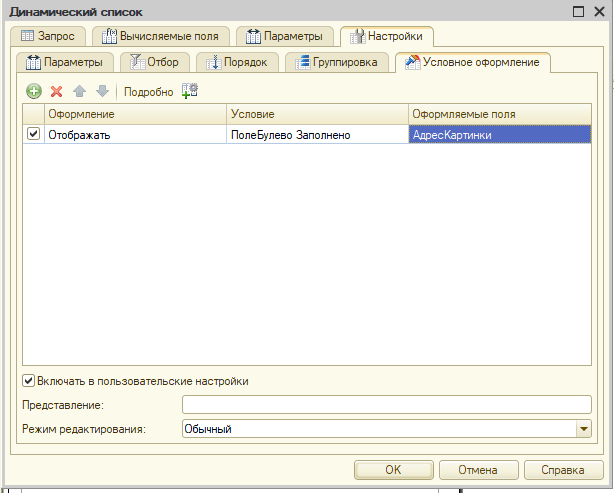
Task: Toggle Включать в пользовательские настройки checkbox
Action: coord(28,381)
